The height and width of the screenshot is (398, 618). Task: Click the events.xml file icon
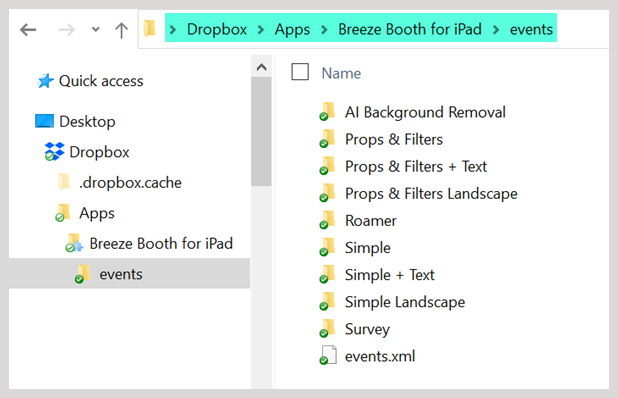(328, 355)
